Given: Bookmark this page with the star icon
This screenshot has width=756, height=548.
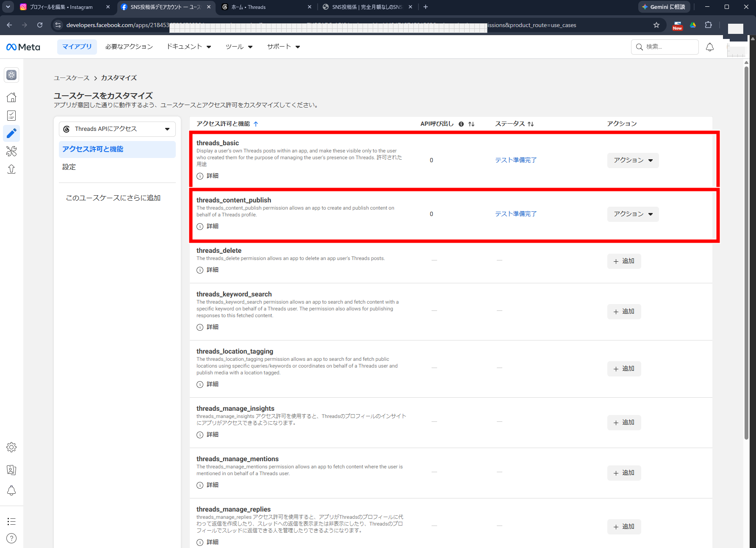Looking at the screenshot, I should 656,25.
